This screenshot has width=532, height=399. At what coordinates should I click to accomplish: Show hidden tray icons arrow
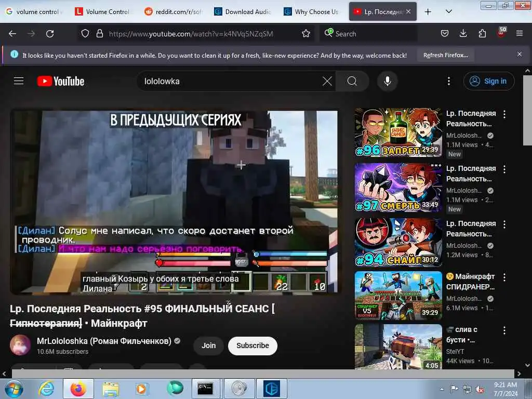442,390
